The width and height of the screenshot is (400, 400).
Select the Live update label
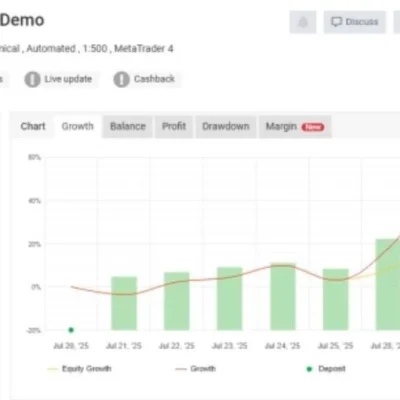68,79
